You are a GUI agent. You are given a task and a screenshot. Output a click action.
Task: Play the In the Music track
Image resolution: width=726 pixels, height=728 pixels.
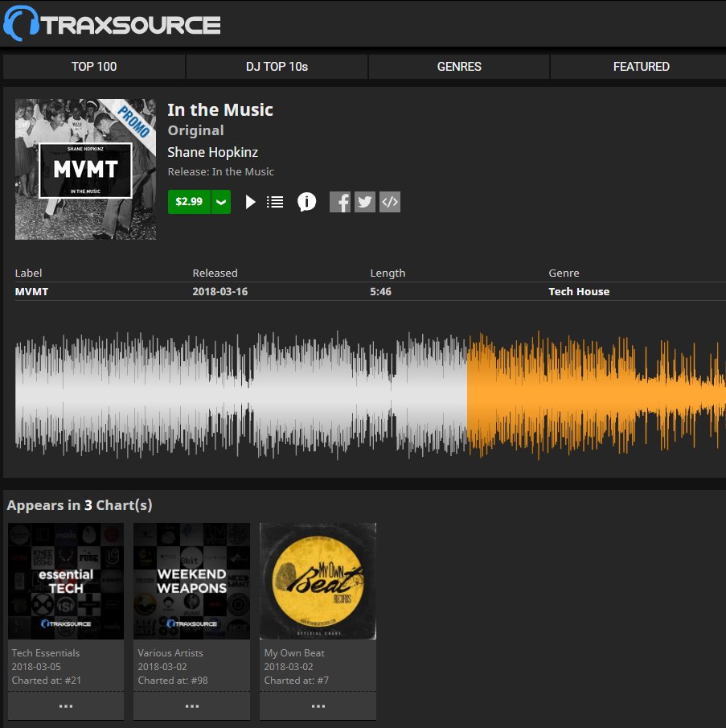click(x=250, y=202)
